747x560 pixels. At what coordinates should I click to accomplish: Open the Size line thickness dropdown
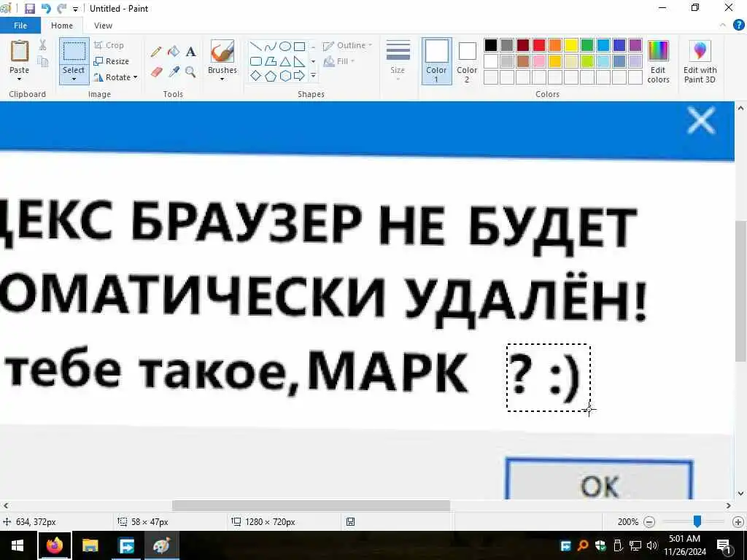point(398,61)
